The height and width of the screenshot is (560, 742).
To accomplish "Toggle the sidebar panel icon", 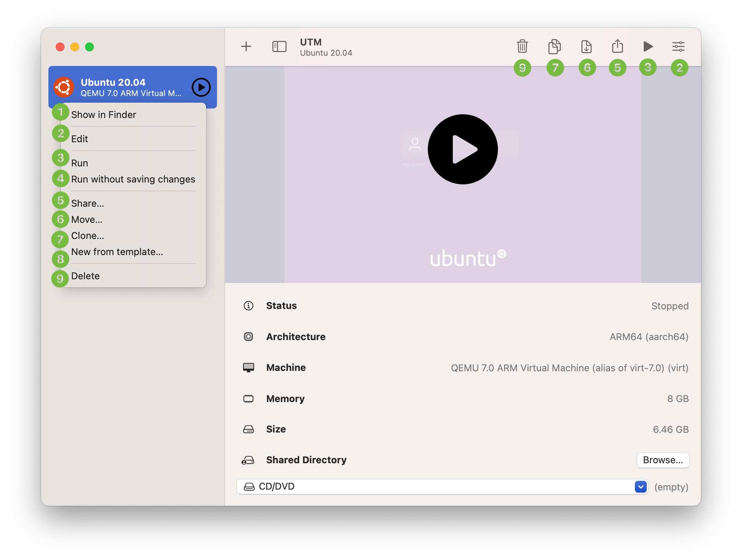I will [x=279, y=47].
